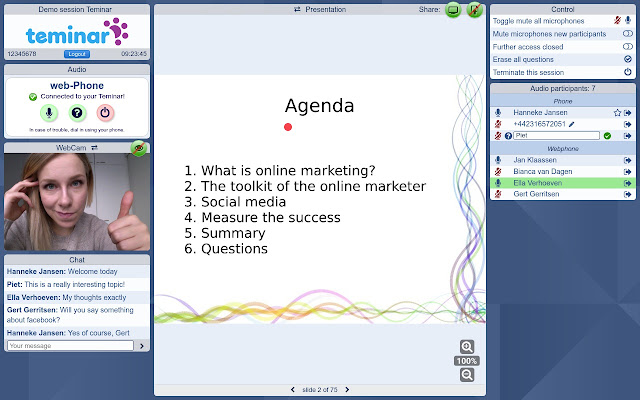Toggle the web-Phone microphone button
Screen dimensions: 640x400
[x=49, y=113]
